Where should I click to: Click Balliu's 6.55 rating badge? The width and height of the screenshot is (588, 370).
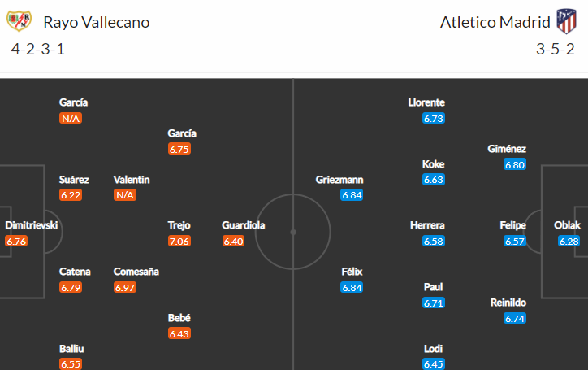[x=71, y=364]
